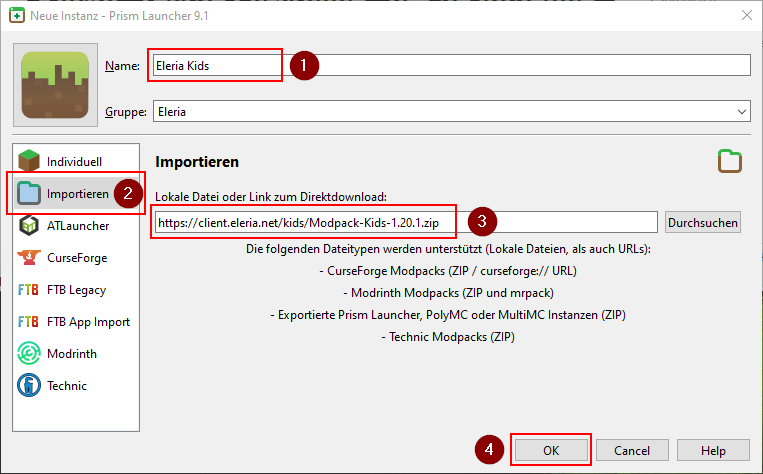Click the Cancel button
763x474 pixels.
coord(632,451)
